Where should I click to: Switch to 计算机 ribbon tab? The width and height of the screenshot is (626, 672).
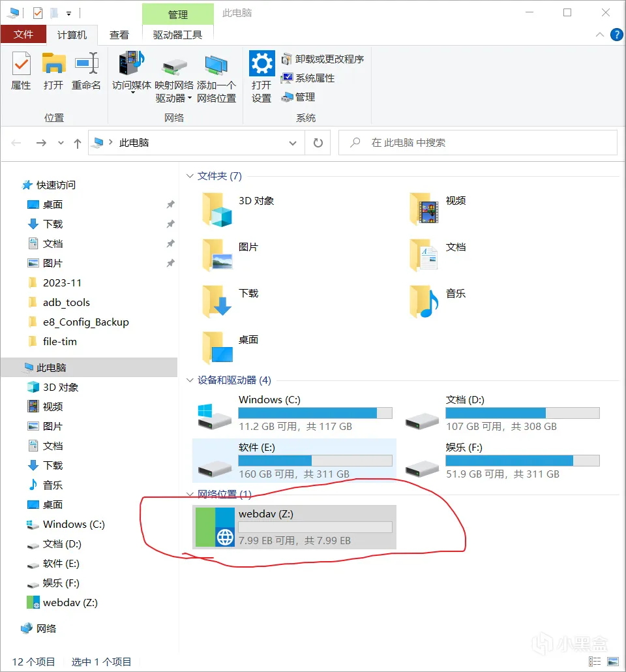click(x=72, y=35)
